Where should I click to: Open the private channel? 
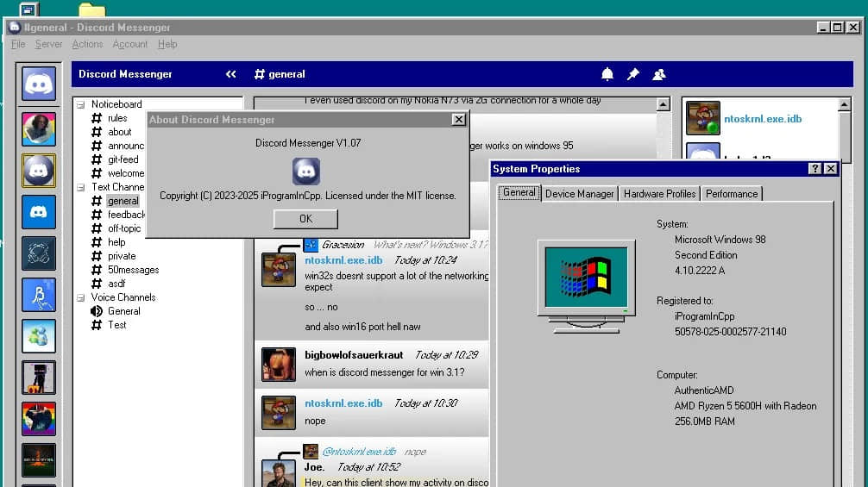point(122,256)
